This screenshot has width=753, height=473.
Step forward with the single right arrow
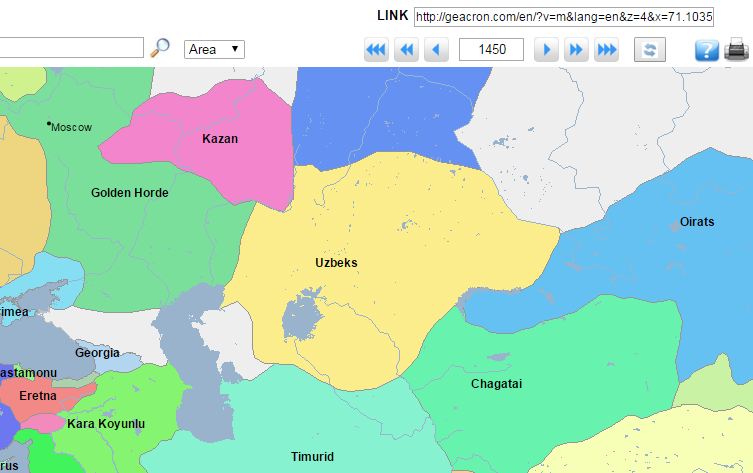pyautogui.click(x=545, y=50)
